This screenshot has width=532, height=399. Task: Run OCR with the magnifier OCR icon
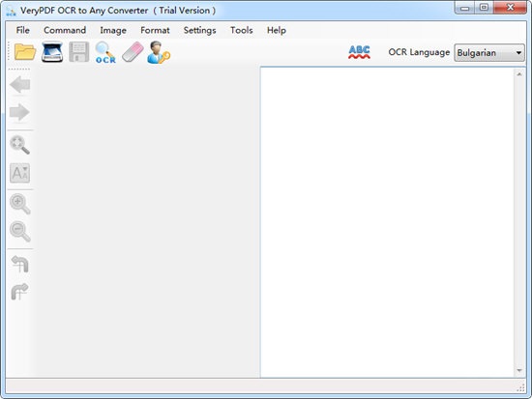105,52
